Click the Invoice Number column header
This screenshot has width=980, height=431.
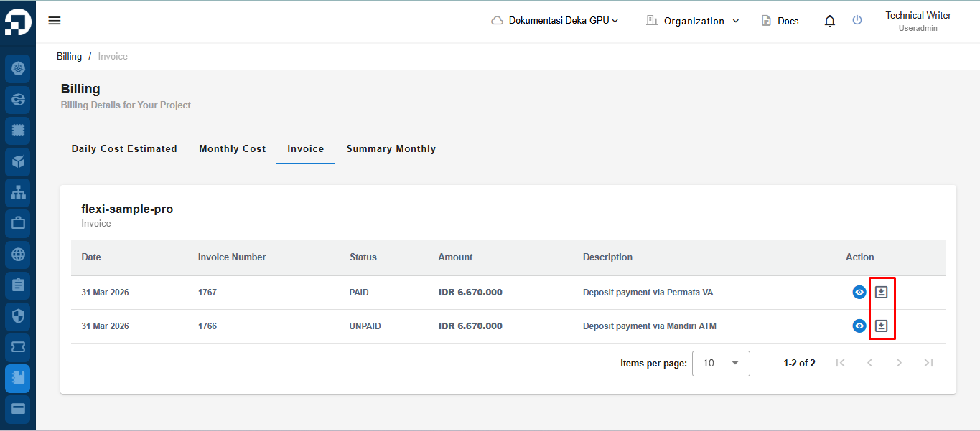pyautogui.click(x=232, y=257)
